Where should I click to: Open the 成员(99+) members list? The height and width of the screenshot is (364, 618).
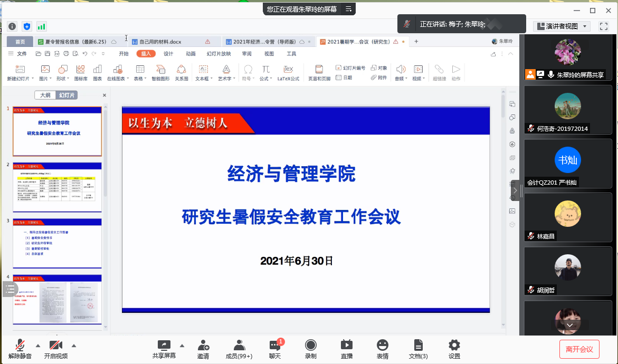(x=239, y=346)
